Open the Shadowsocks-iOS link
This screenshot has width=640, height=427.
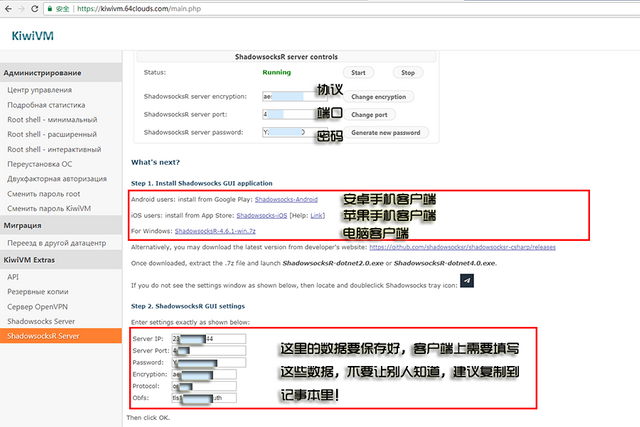click(262, 215)
